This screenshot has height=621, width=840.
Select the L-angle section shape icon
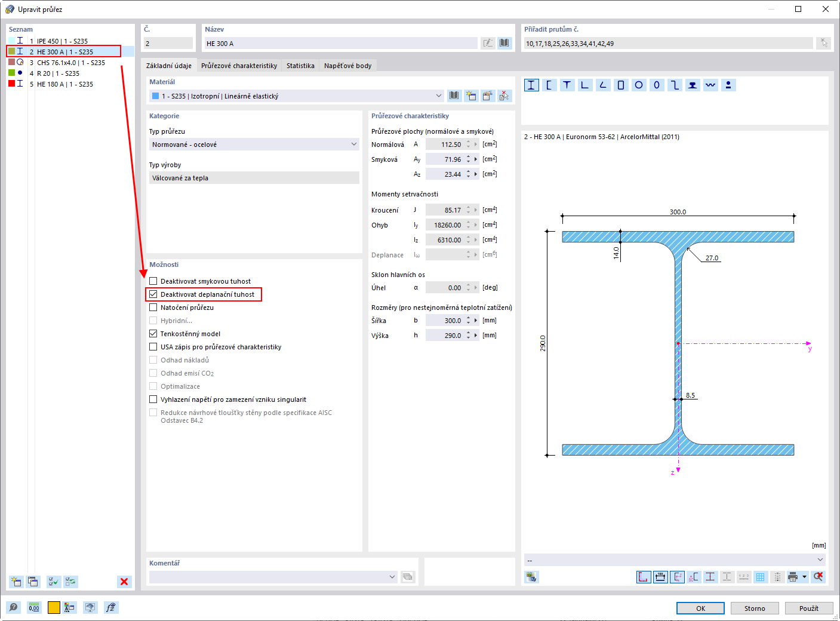[x=585, y=85]
